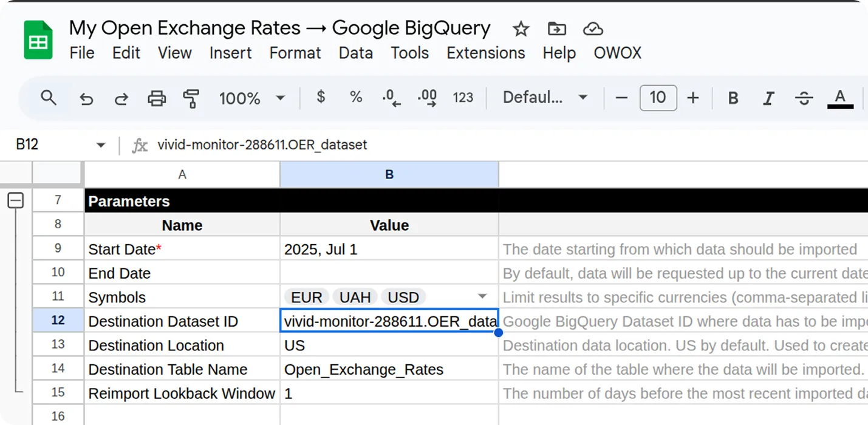Increase decimal places
This screenshot has width=868, height=425.
(x=428, y=98)
